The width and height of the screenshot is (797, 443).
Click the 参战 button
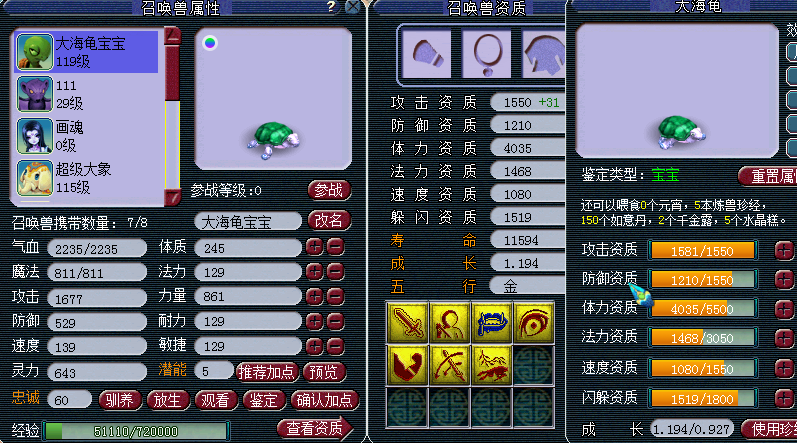[x=329, y=191]
